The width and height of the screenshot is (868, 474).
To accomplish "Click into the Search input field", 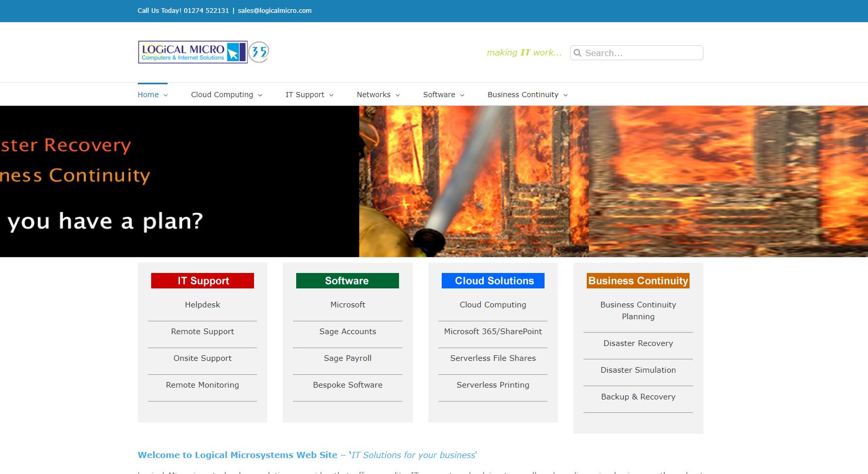I will (x=643, y=52).
